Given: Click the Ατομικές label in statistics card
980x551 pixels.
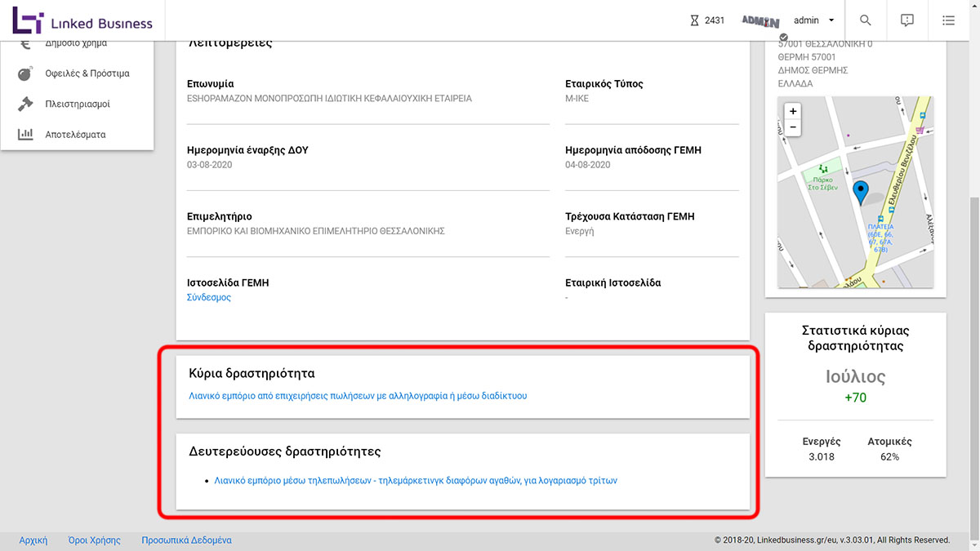Looking at the screenshot, I should [889, 442].
